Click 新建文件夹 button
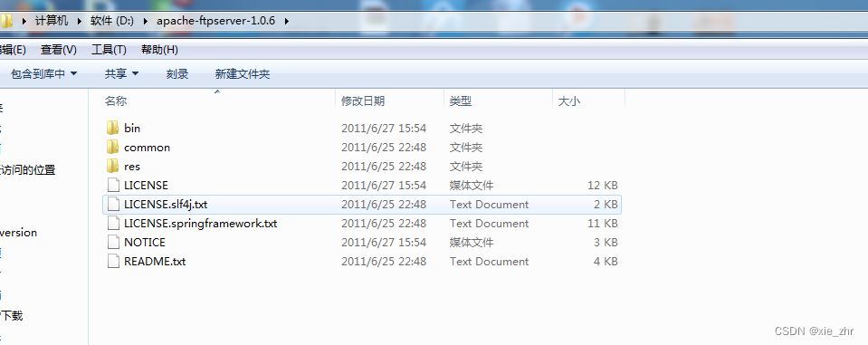The image size is (868, 345). pos(243,73)
